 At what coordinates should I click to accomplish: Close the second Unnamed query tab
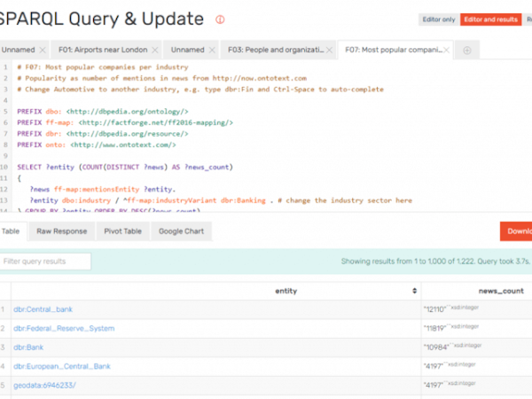pyautogui.click(x=212, y=51)
